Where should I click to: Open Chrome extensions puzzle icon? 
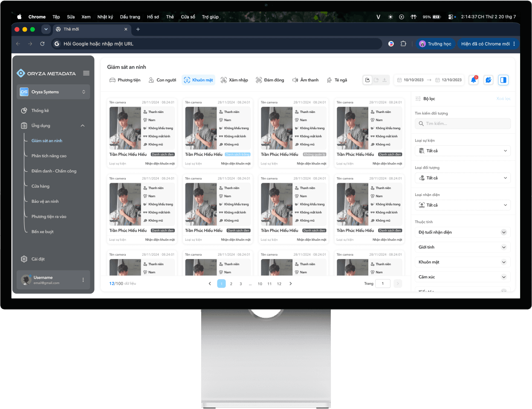pos(403,44)
